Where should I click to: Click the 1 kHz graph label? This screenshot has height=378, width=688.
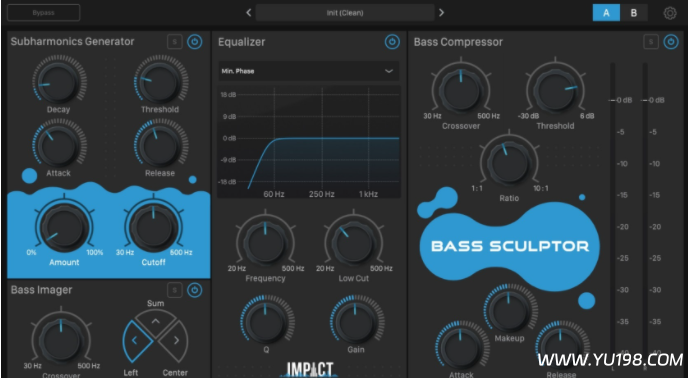tap(368, 194)
